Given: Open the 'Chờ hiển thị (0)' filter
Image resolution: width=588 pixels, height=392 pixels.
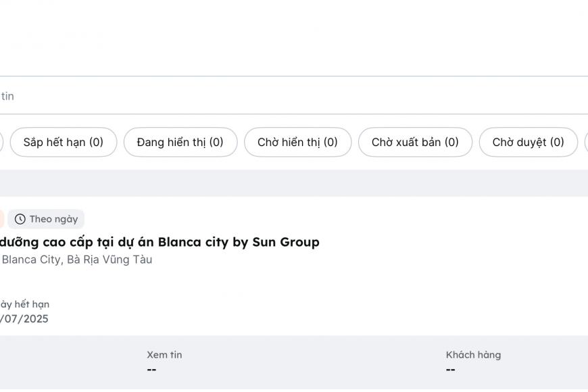Looking at the screenshot, I should [298, 142].
